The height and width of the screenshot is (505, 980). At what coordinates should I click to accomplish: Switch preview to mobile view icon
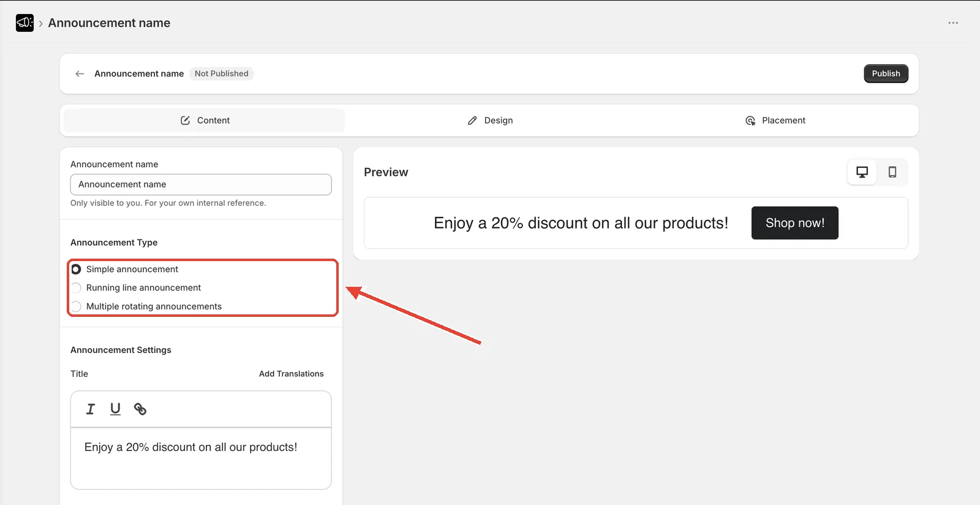892,172
